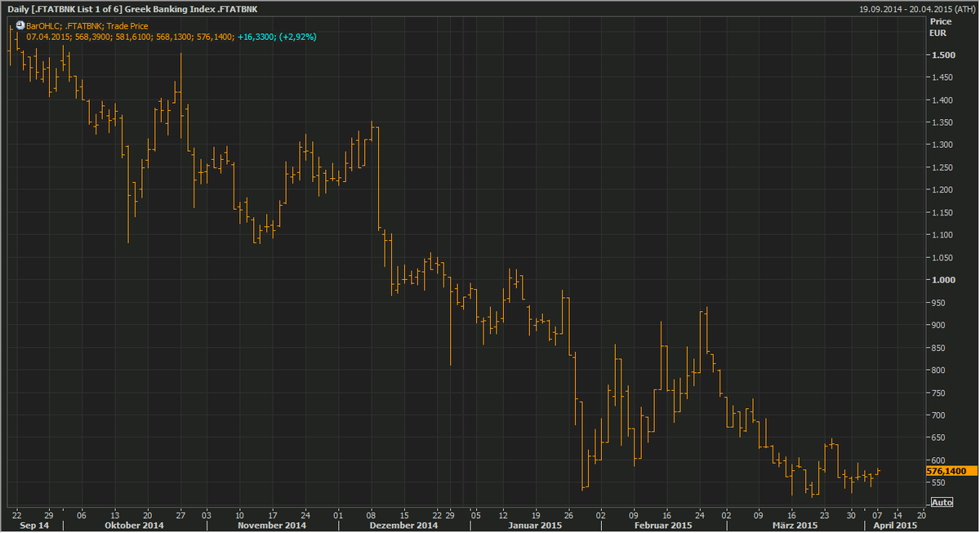
Task: Click the 'Sep 14' month label
Action: (x=33, y=526)
